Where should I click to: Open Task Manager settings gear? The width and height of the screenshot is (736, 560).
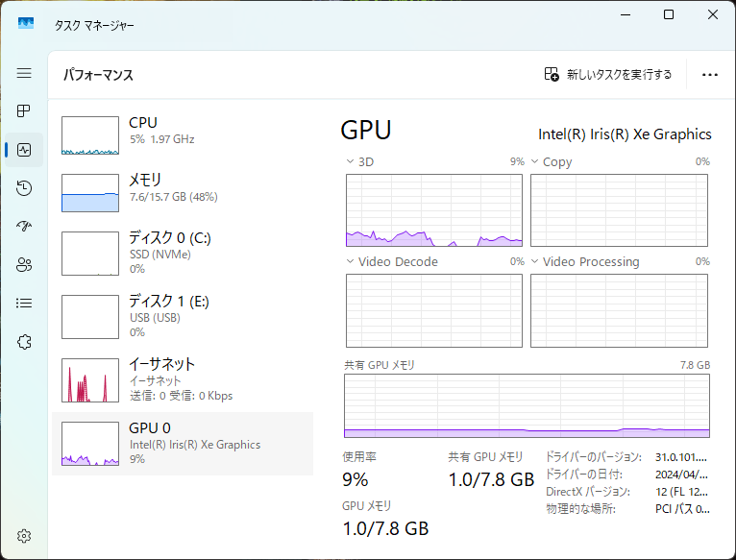coord(24,535)
